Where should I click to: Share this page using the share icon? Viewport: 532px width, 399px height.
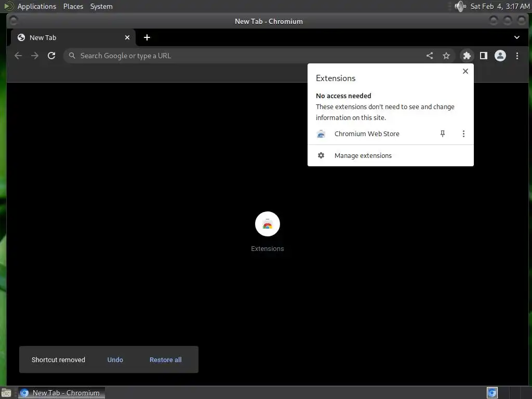pyautogui.click(x=430, y=56)
